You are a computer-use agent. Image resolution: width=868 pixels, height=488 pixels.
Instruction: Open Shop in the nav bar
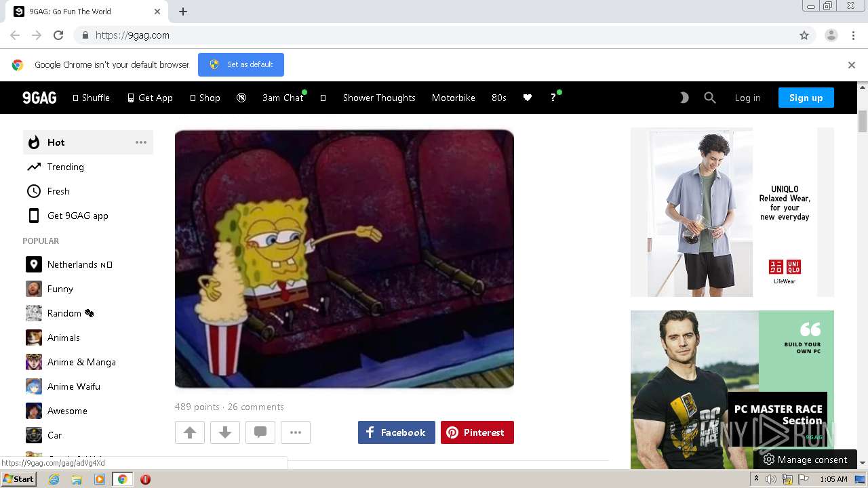click(x=205, y=98)
